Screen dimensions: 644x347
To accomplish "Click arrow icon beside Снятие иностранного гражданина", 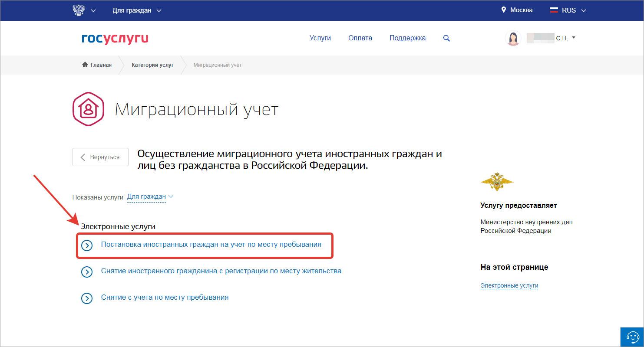I will pos(87,272).
